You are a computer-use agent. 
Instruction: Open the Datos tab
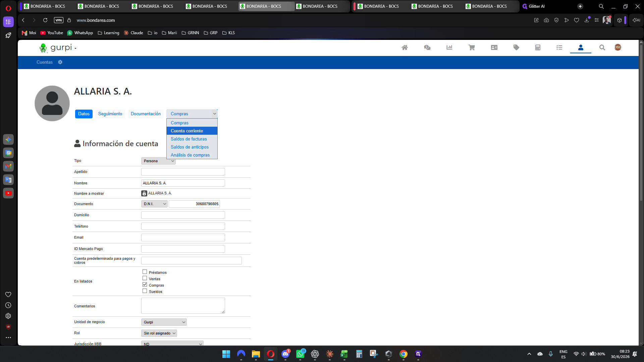84,114
